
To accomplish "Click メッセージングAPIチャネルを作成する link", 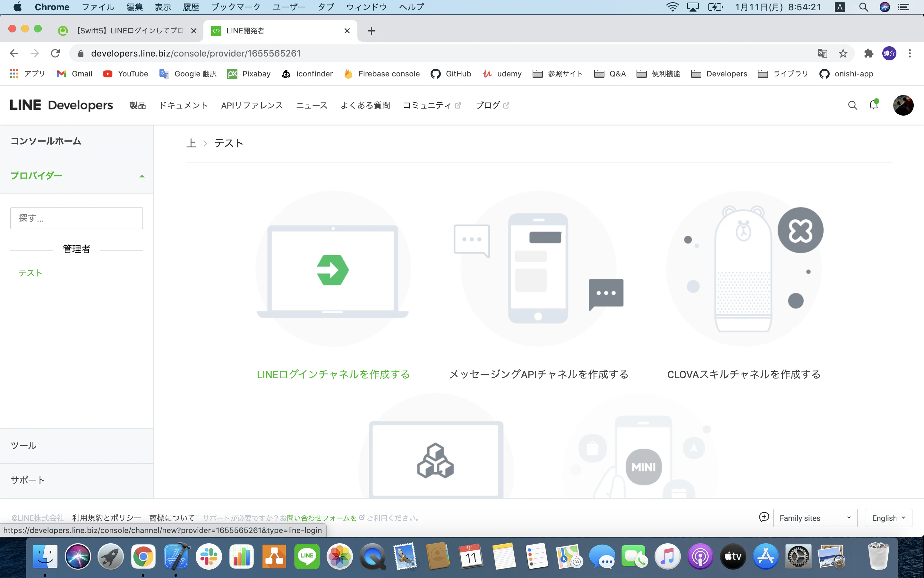I will coord(539,374).
